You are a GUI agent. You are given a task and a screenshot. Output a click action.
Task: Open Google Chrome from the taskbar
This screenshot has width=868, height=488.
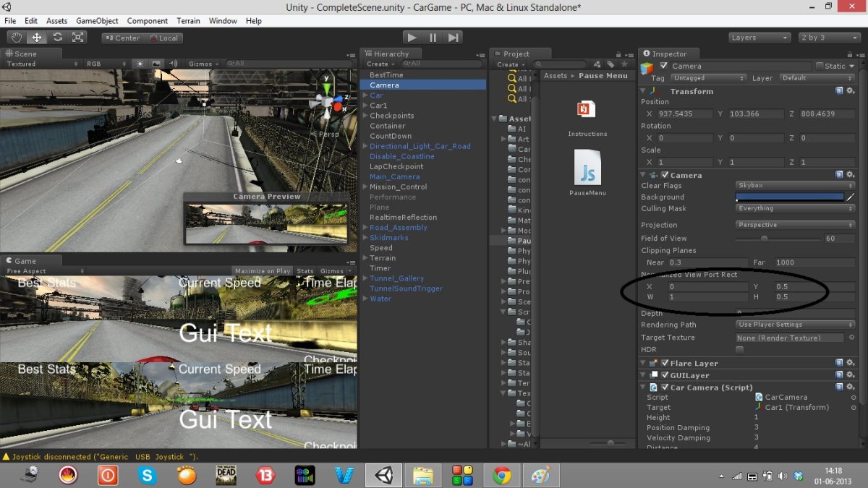[501, 475]
